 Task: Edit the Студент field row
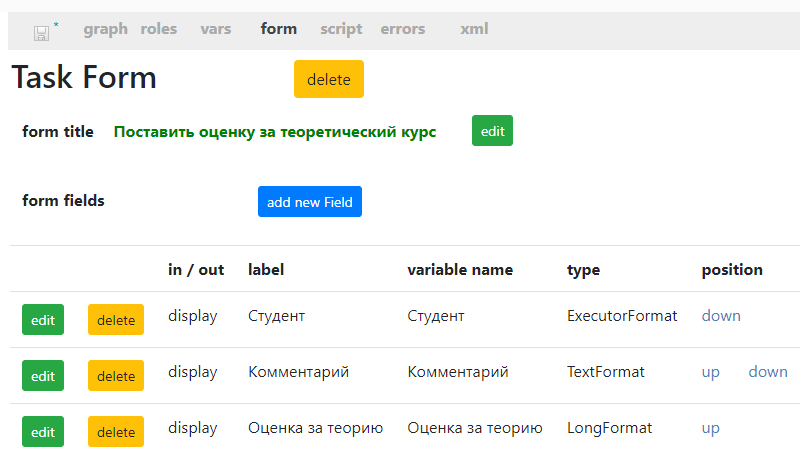(43, 320)
